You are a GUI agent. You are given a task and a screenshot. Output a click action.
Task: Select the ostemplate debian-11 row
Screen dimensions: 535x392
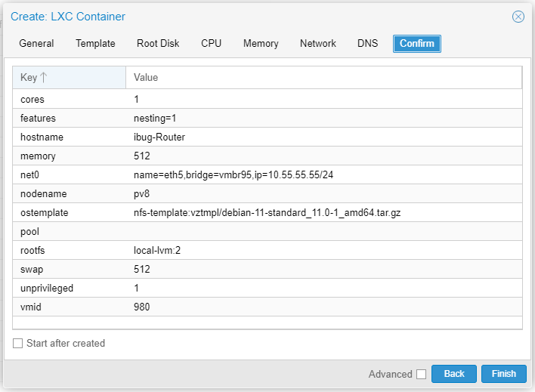coord(267,213)
